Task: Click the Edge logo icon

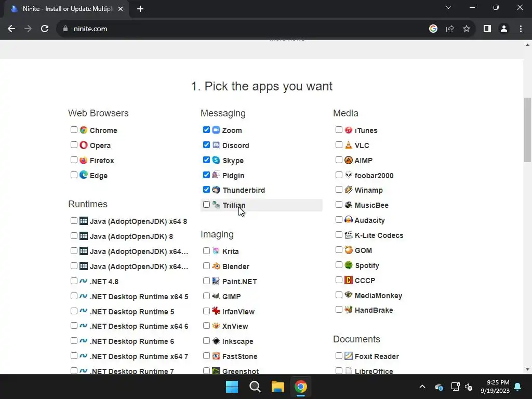Action: pos(84,175)
